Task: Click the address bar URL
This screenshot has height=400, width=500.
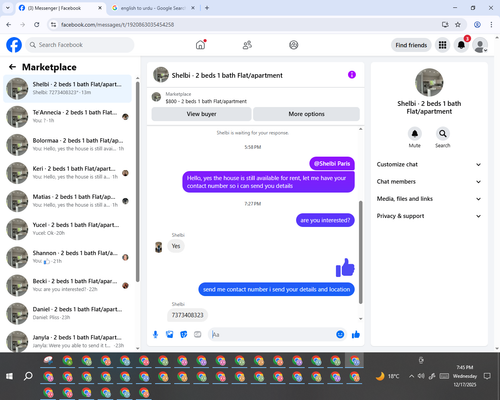Action: (x=117, y=25)
